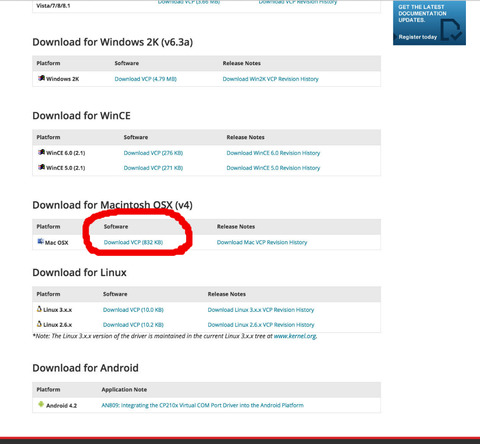480x444 pixels.
Task: Click the Download for Linux heading
Action: coord(79,273)
